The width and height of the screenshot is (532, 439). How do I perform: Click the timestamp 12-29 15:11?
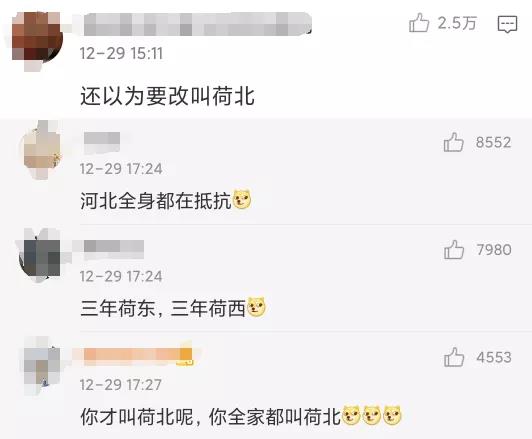coord(121,54)
